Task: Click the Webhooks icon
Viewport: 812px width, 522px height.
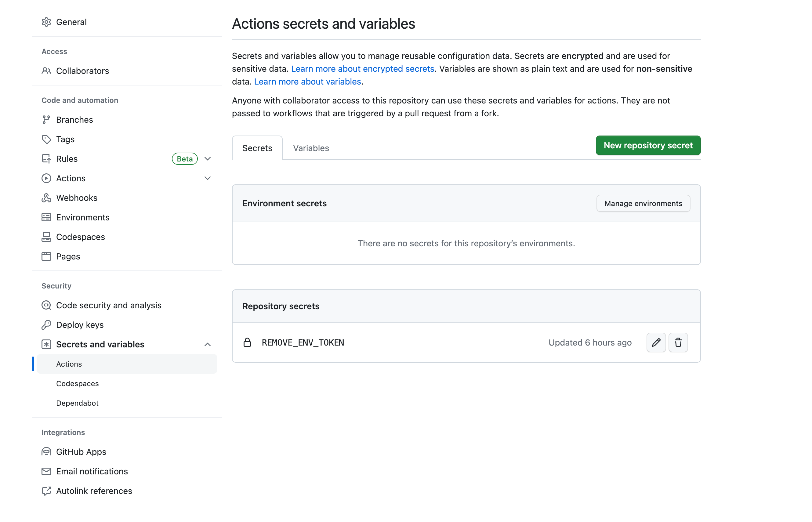Action: click(x=47, y=198)
